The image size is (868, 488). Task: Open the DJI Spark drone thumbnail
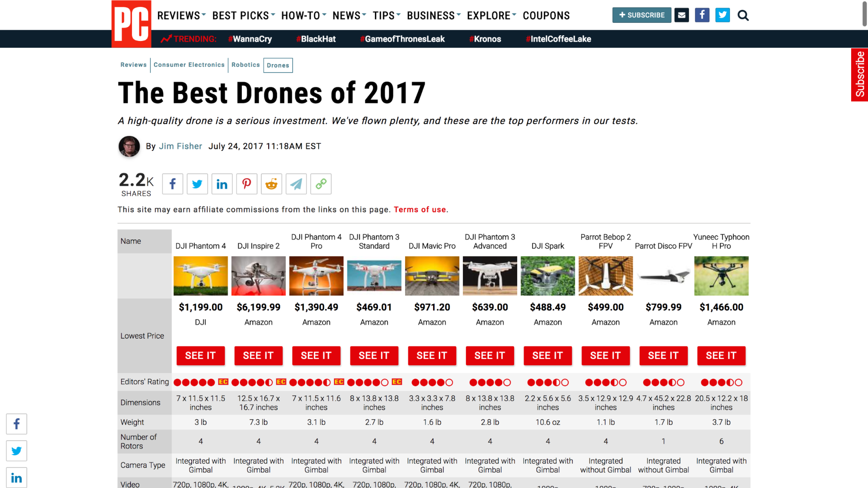[548, 276]
